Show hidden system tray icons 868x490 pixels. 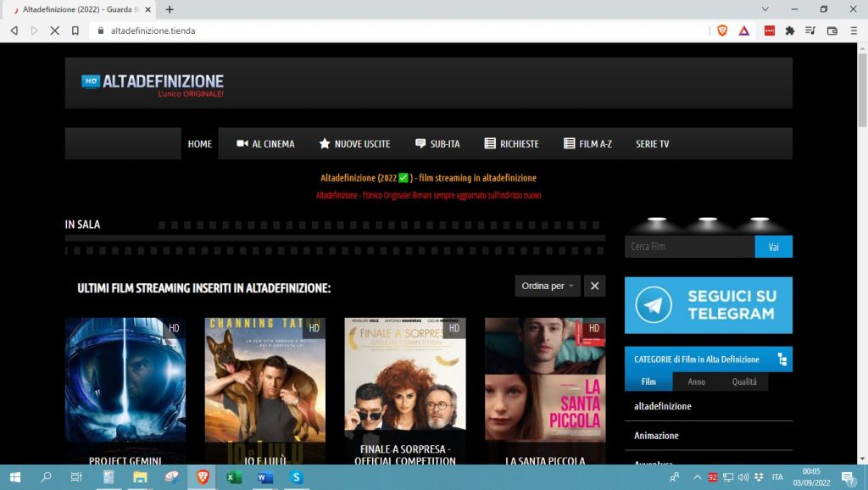pos(697,477)
